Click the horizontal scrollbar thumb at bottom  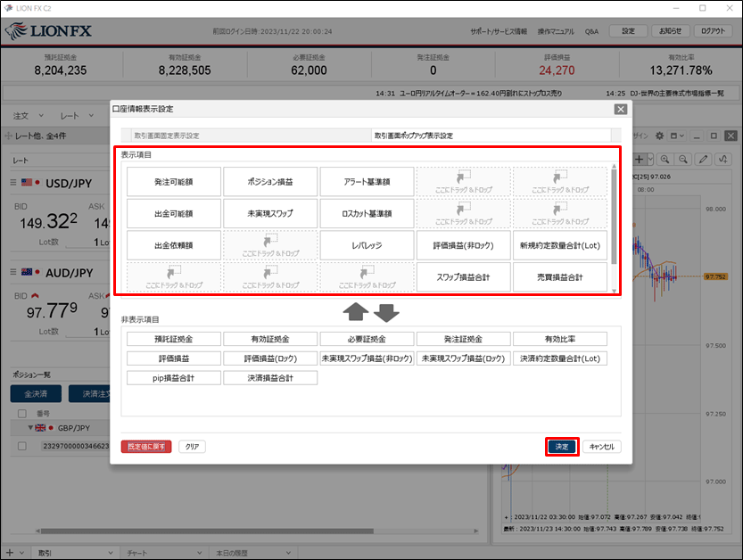[x=208, y=531]
